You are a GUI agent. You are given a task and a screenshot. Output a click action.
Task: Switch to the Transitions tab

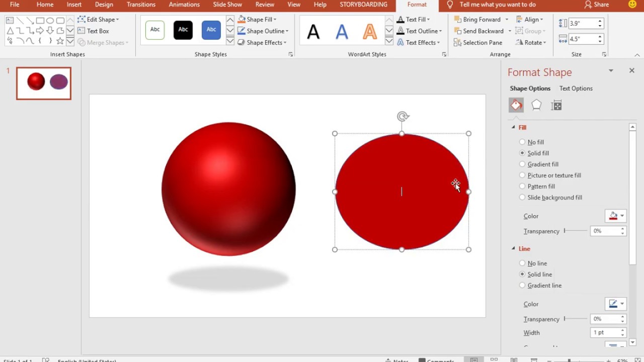141,5
